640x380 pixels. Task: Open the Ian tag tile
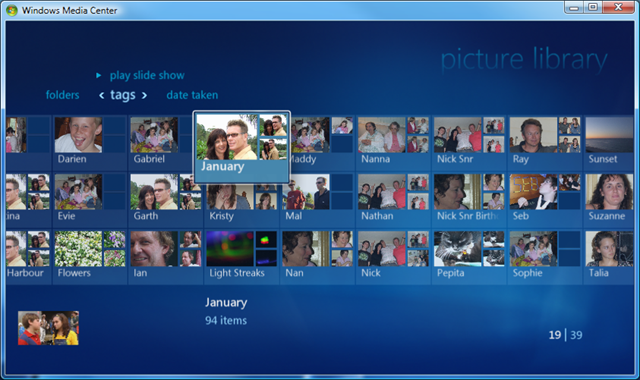tap(166, 257)
